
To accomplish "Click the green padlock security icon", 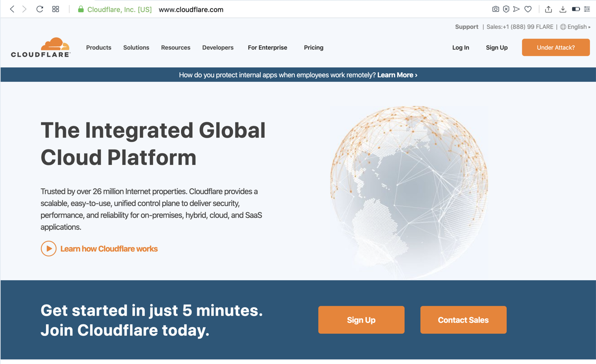I will [x=81, y=9].
